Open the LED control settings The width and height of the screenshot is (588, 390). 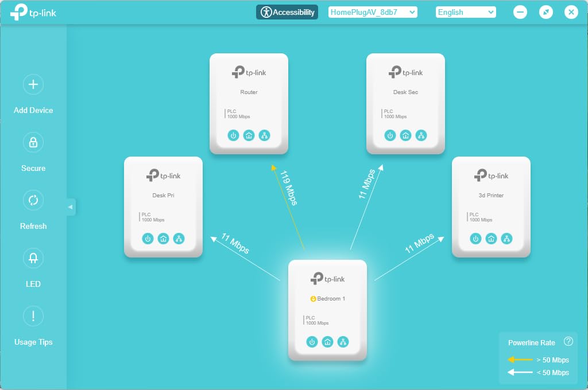[33, 258]
